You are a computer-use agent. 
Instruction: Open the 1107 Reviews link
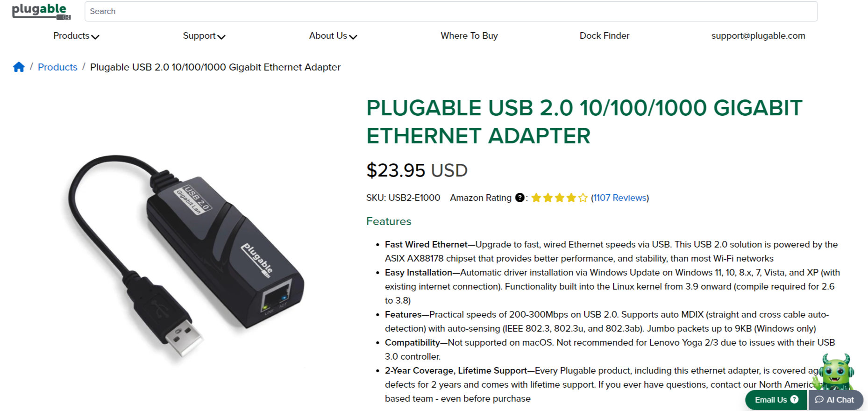[x=620, y=198]
